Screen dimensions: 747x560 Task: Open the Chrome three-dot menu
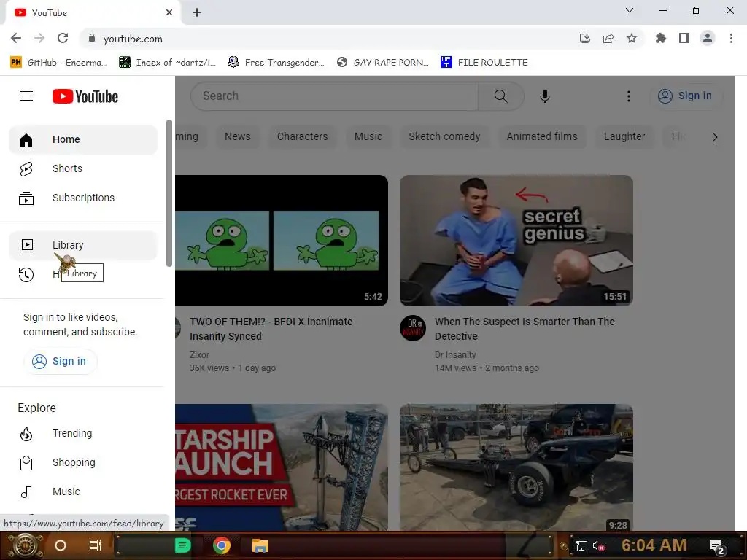tap(731, 38)
